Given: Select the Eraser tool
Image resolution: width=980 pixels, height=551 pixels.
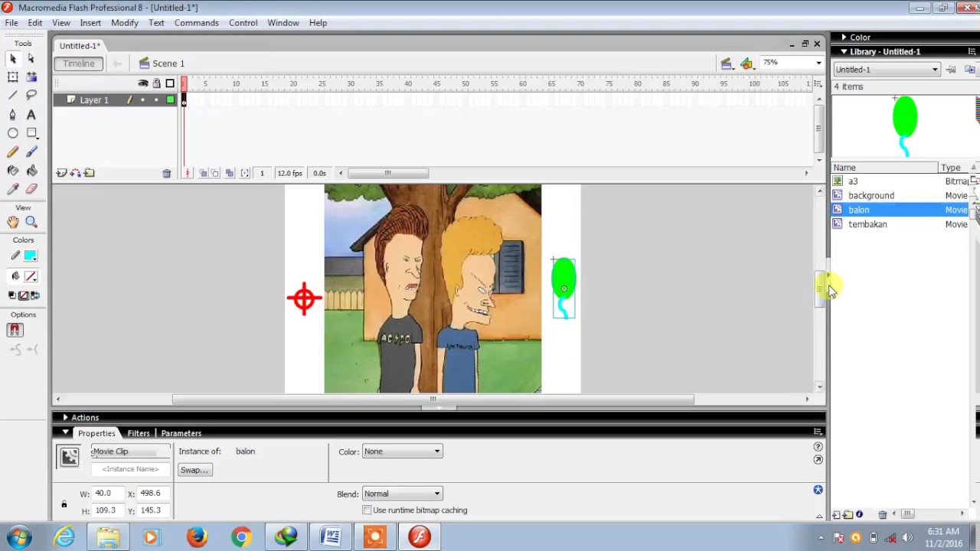Looking at the screenshot, I should [x=31, y=189].
